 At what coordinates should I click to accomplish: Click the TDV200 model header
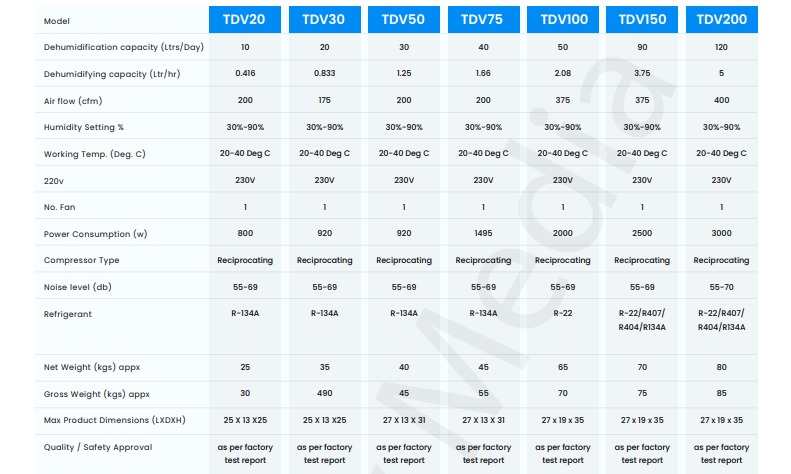point(721,20)
